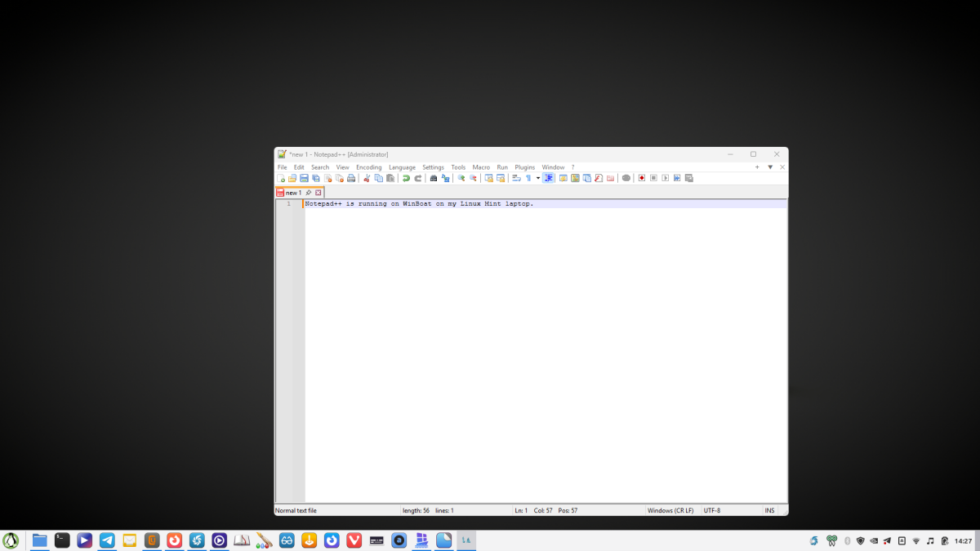Toggle Show All Characters display
Screen dimensions: 980x551
coord(528,177)
